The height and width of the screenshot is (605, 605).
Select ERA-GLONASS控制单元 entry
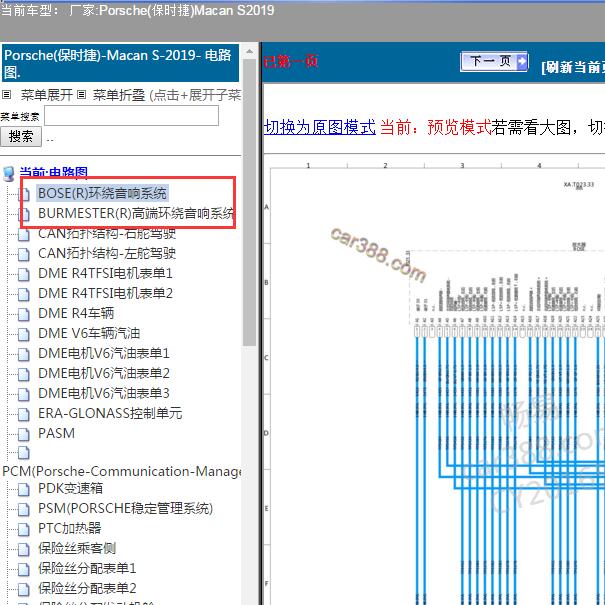(110, 413)
